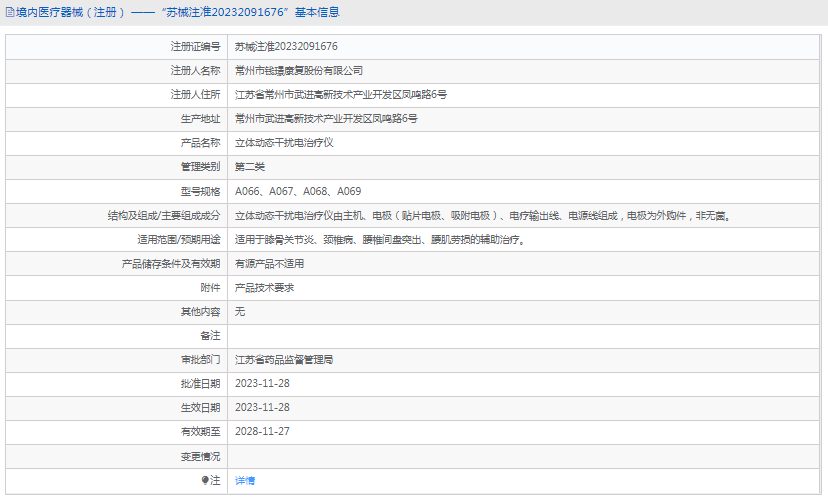This screenshot has width=828, height=501.
Task: Select the 型号规格 label cell
Action: pos(117,191)
